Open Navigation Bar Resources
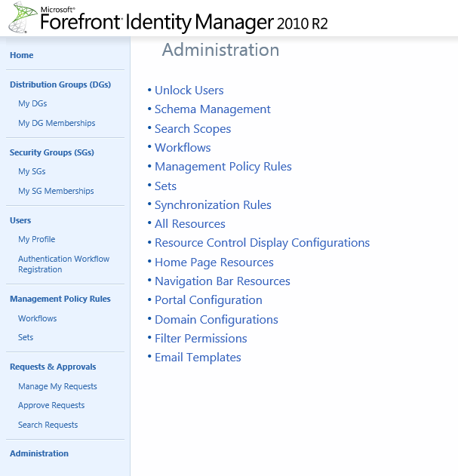The width and height of the screenshot is (458, 476). pos(223,281)
